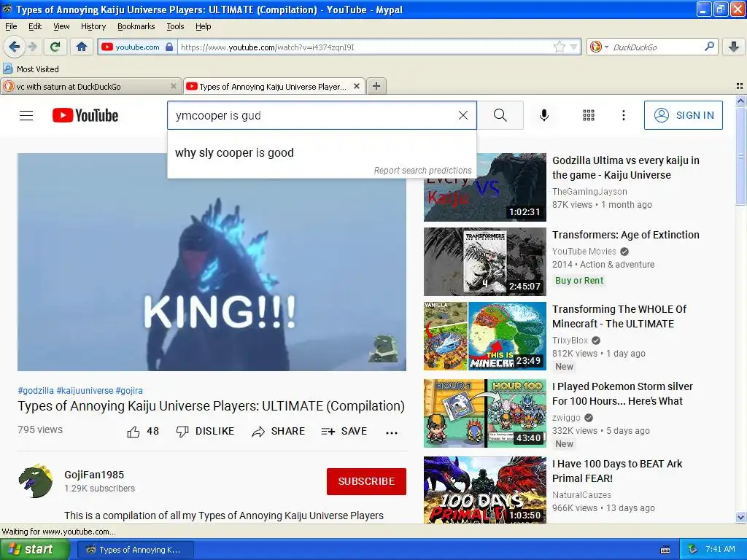Go to the browser home page icon
Image resolution: width=747 pixels, height=560 pixels.
(x=82, y=47)
